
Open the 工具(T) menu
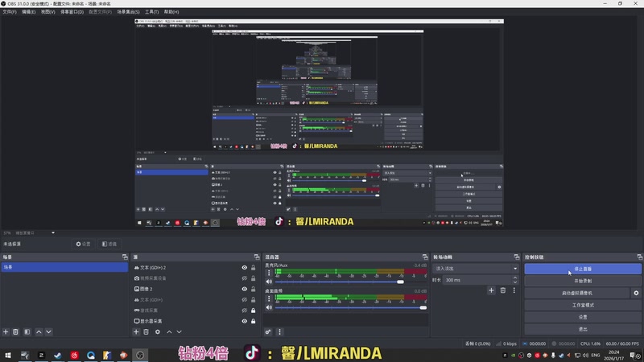[151, 12]
